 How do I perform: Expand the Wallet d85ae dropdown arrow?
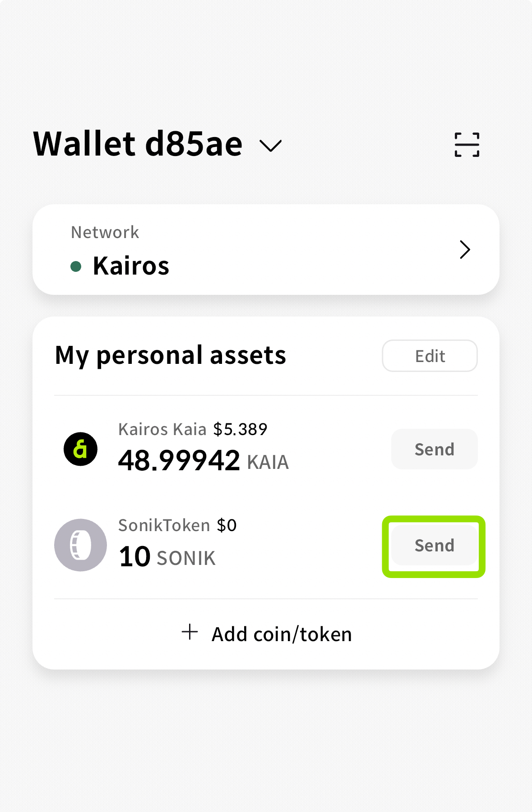270,146
